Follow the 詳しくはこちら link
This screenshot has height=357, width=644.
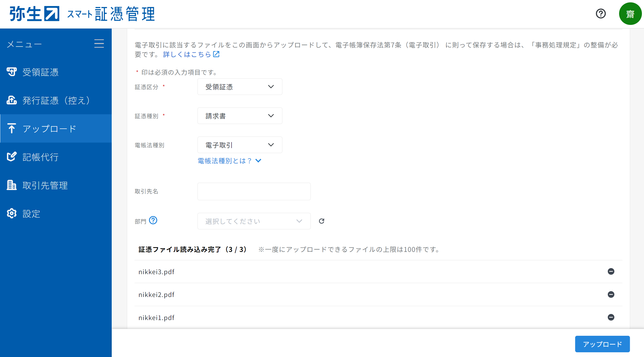[187, 54]
